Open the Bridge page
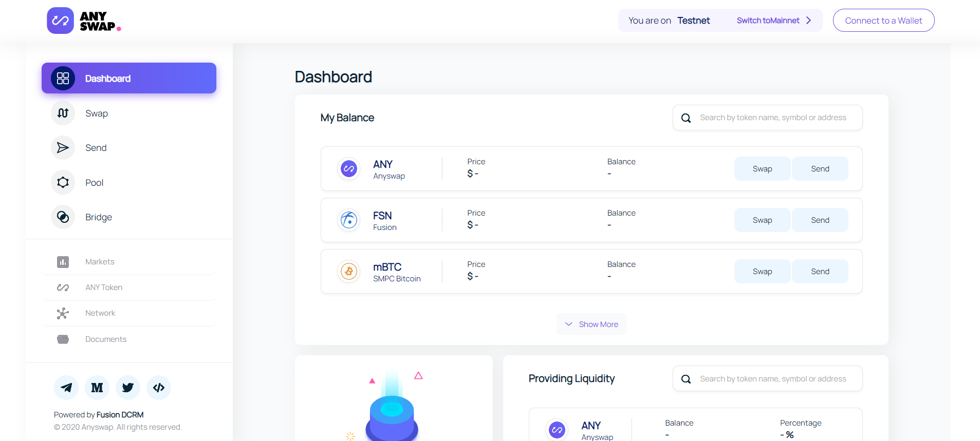Viewport: 980px width, 441px height. (x=99, y=217)
